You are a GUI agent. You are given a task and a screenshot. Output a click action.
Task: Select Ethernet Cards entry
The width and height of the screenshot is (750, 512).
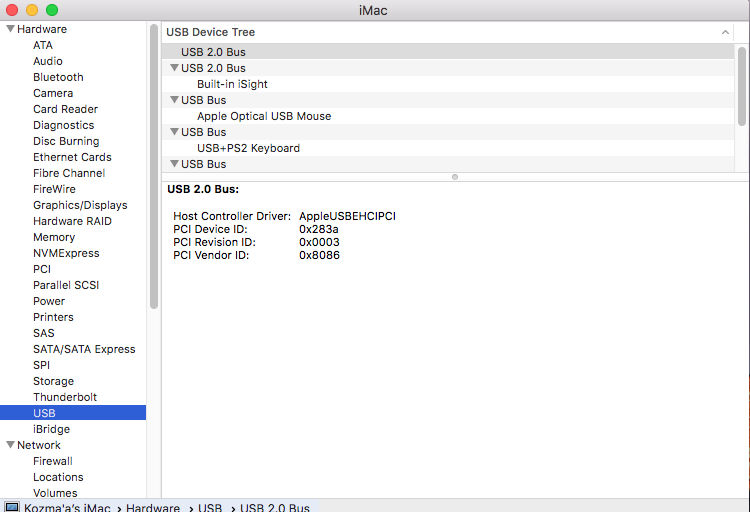72,157
